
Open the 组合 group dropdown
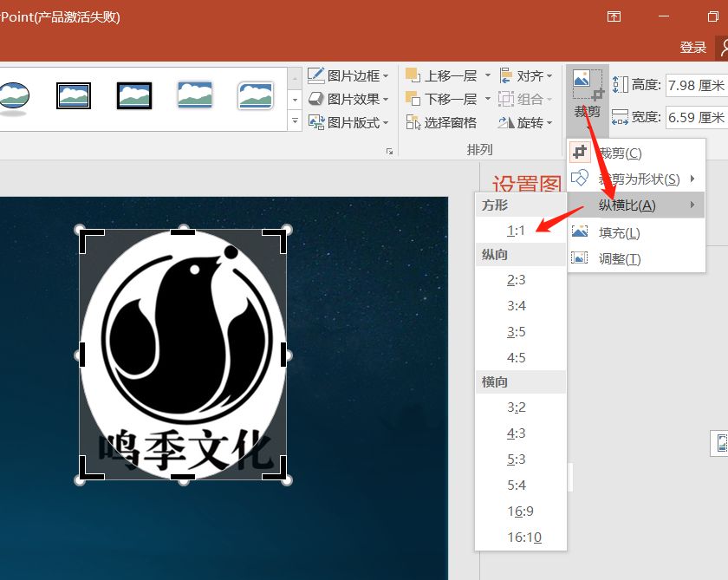[x=525, y=99]
